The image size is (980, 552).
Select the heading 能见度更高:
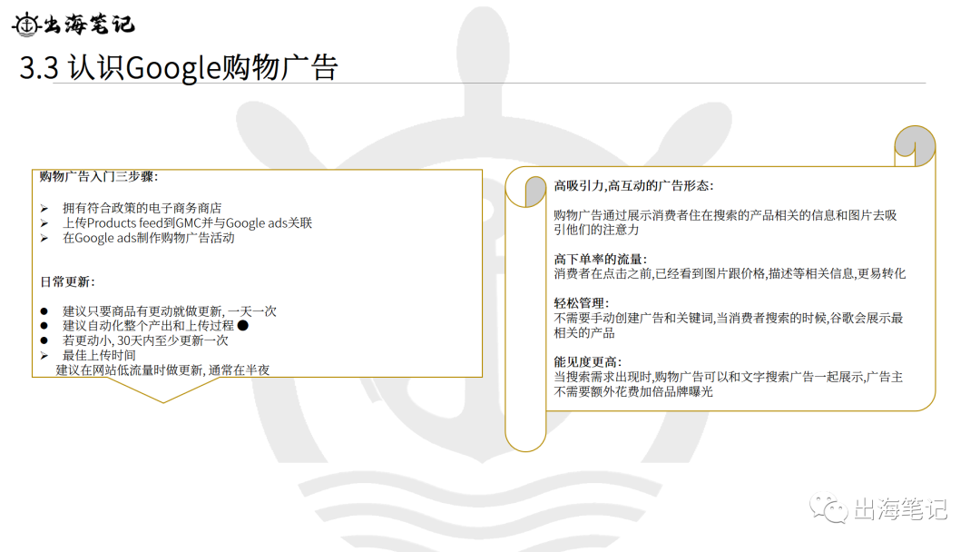[x=587, y=362]
